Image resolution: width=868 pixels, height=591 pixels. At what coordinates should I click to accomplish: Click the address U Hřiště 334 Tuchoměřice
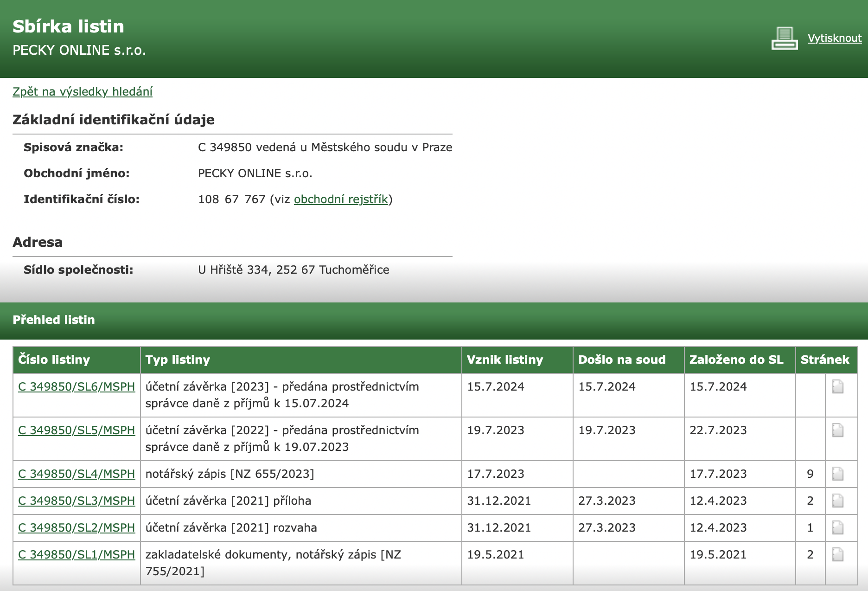294,270
